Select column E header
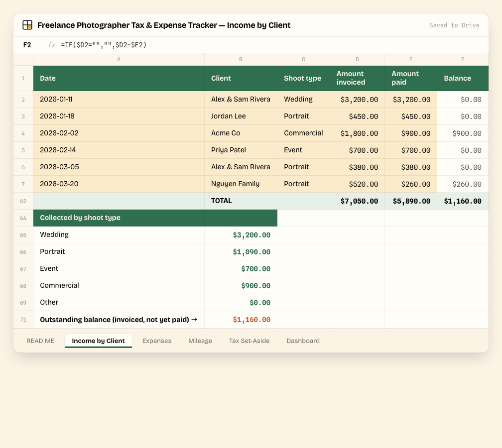 pos(411,59)
